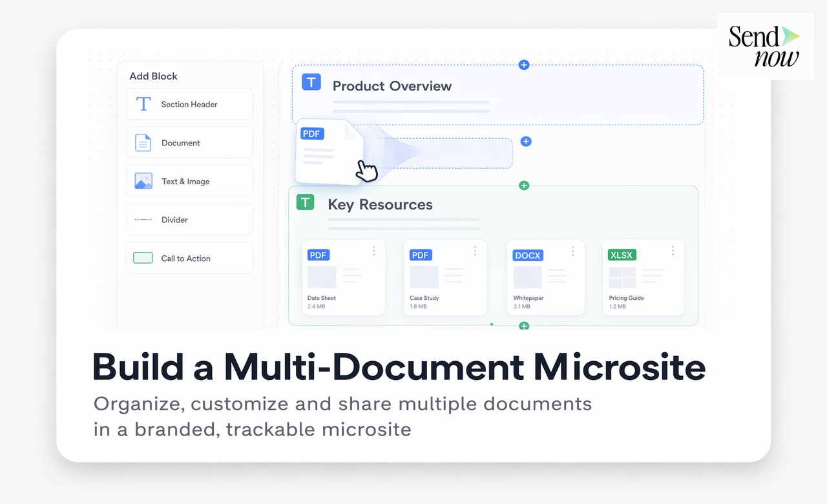
Task: Click the Add Block panel title
Action: [153, 76]
